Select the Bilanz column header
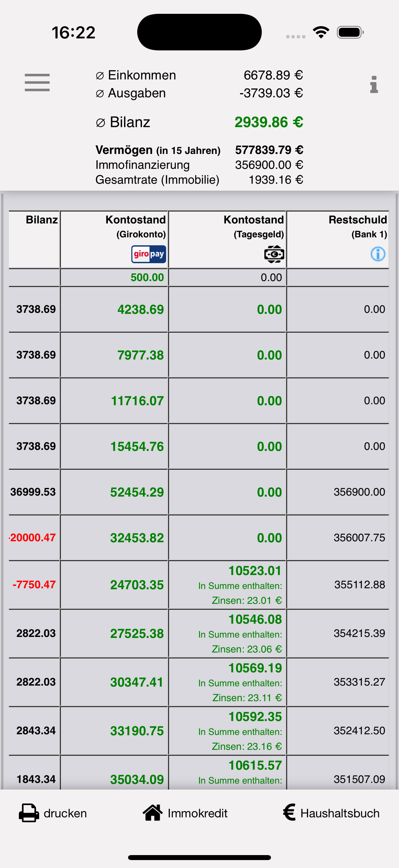Viewport: 399px width, 868px height. pyautogui.click(x=34, y=240)
